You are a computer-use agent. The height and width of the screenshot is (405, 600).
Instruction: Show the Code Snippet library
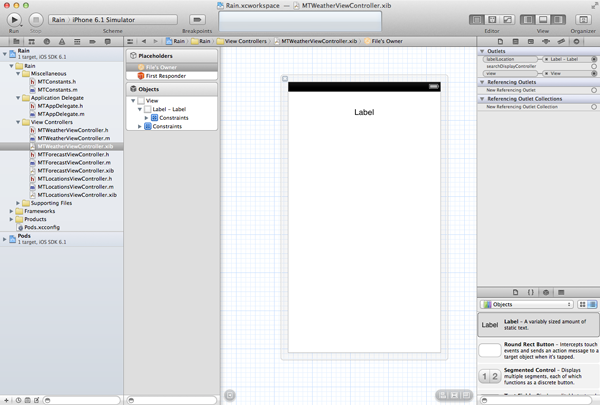coord(531,292)
